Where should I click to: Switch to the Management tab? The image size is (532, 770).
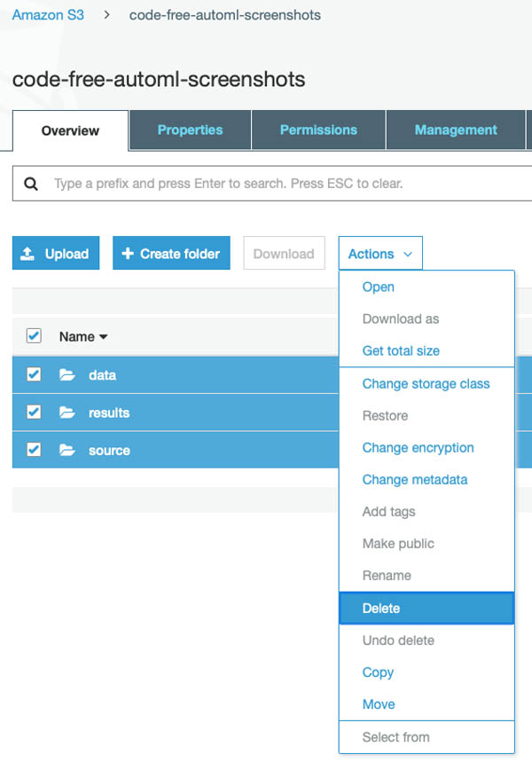456,130
